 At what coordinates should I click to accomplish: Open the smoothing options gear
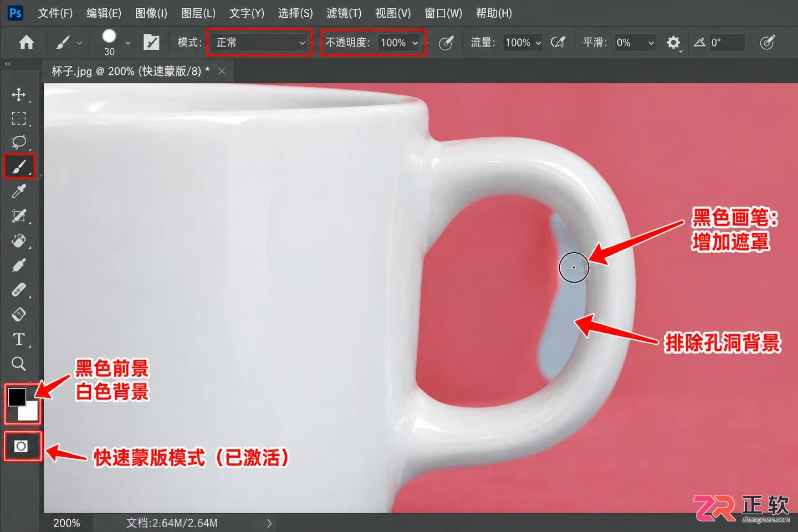[673, 42]
